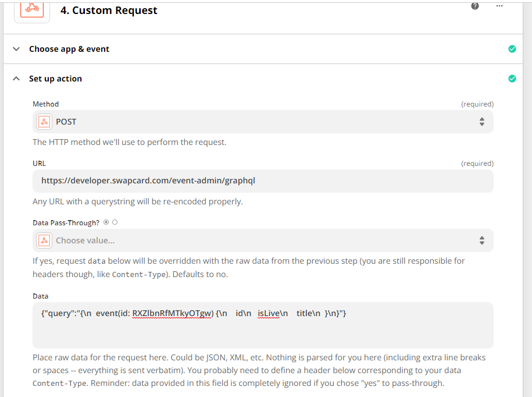The width and height of the screenshot is (532, 397).
Task: Collapse the Set up action section
Action: point(16,79)
